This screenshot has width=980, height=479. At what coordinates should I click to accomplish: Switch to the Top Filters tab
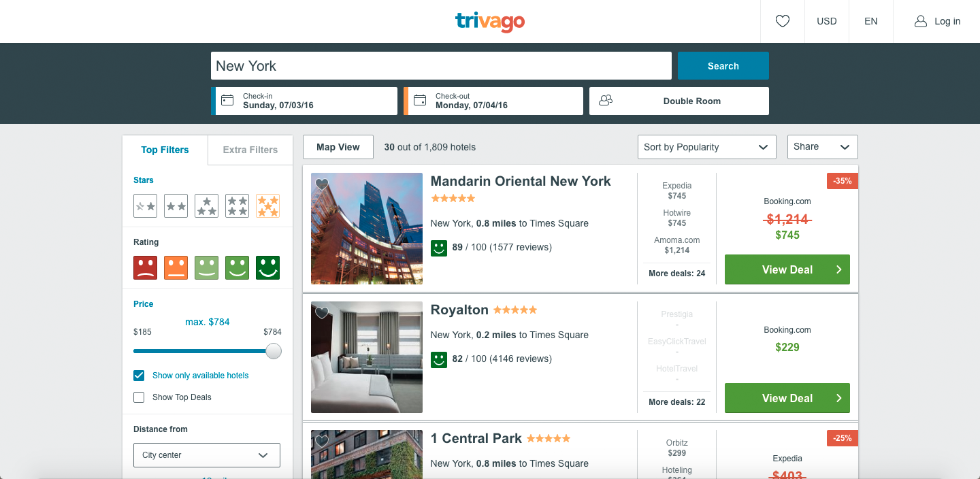165,150
